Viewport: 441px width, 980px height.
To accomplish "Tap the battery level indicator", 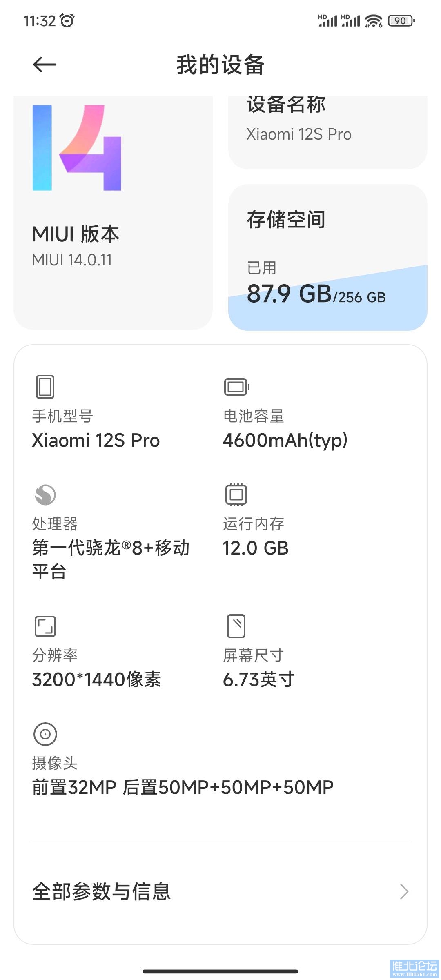I will coord(401,20).
